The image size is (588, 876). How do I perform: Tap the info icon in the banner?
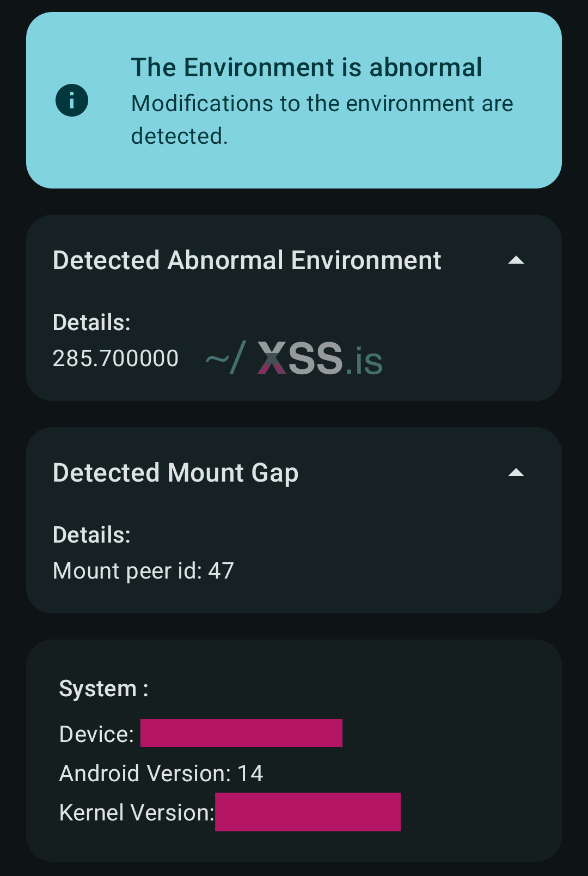[x=72, y=100]
